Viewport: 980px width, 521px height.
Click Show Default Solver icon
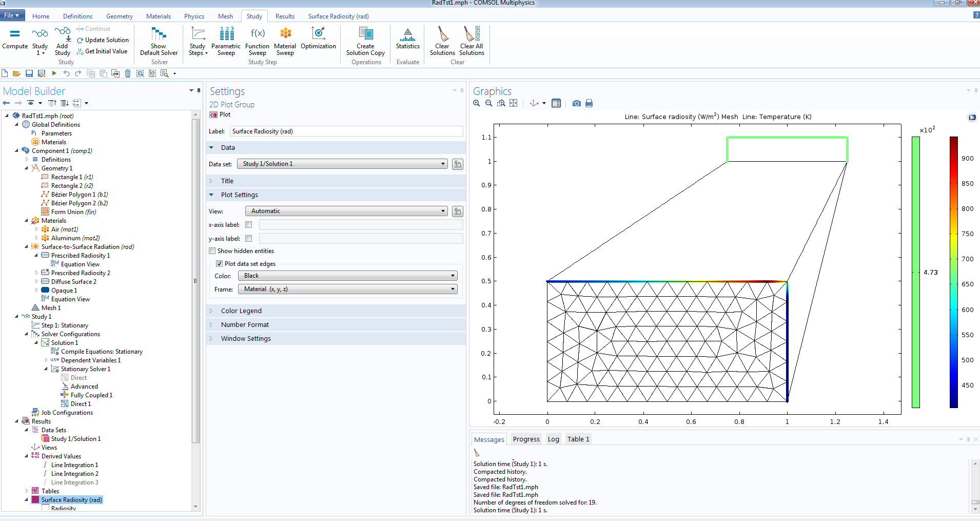[x=159, y=41]
